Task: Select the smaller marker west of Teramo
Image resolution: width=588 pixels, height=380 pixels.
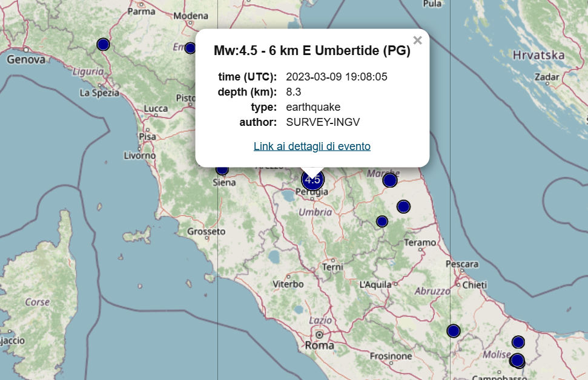Action: [382, 221]
